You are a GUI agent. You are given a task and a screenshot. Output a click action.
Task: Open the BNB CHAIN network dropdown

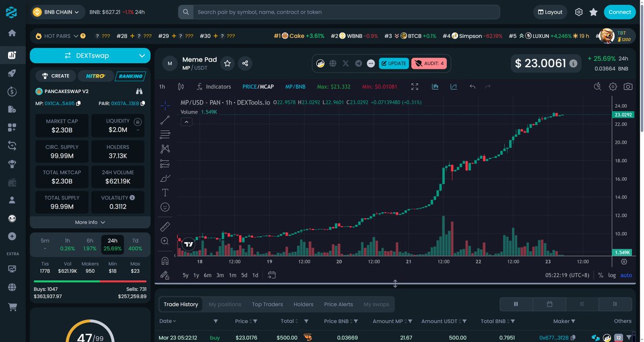coord(58,12)
